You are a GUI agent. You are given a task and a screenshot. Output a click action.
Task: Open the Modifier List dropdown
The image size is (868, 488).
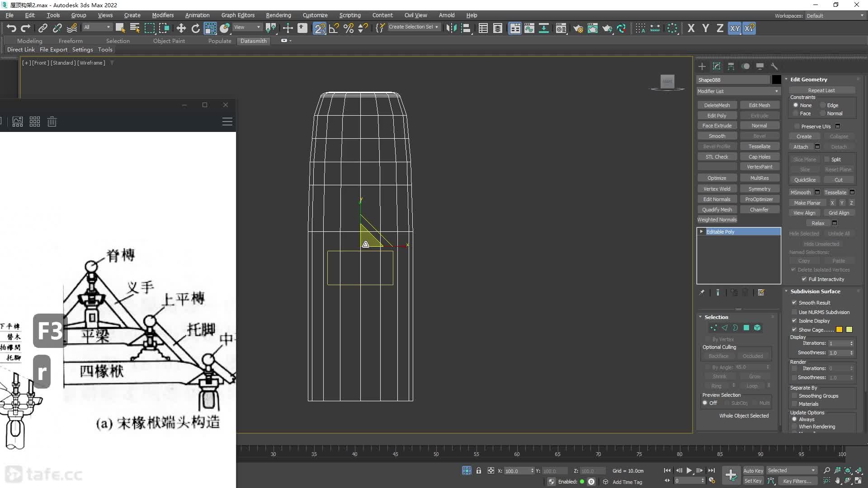pyautogui.click(x=738, y=91)
